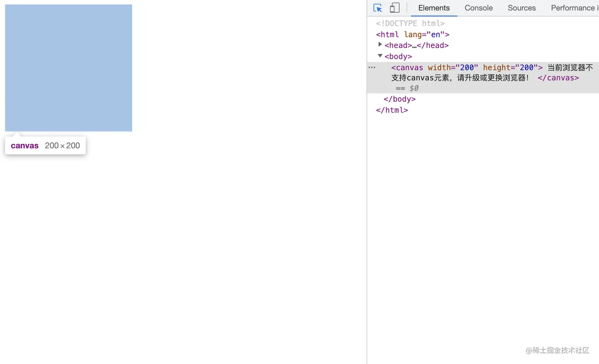Viewport: 599px width, 364px height.
Task: Click the width attribute value 200
Action: pos(469,67)
